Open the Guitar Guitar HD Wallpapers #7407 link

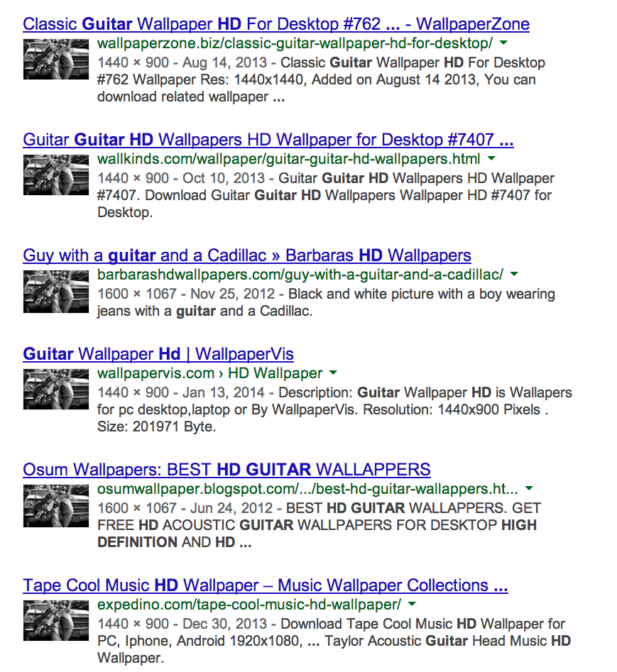tap(268, 140)
